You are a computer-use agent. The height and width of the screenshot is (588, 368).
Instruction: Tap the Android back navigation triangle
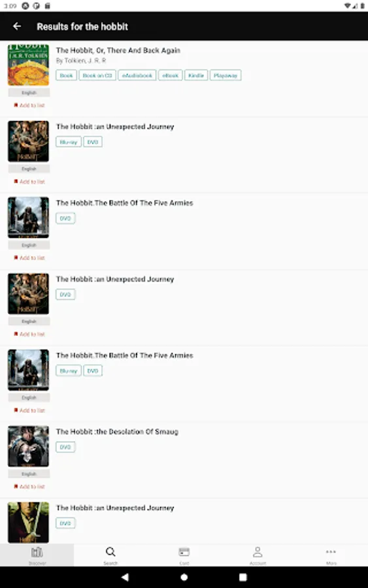click(125, 577)
